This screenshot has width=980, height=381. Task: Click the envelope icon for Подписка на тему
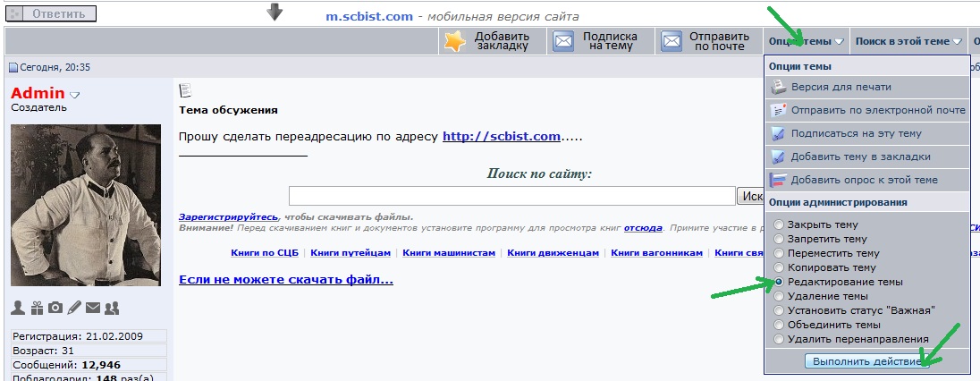tap(563, 41)
